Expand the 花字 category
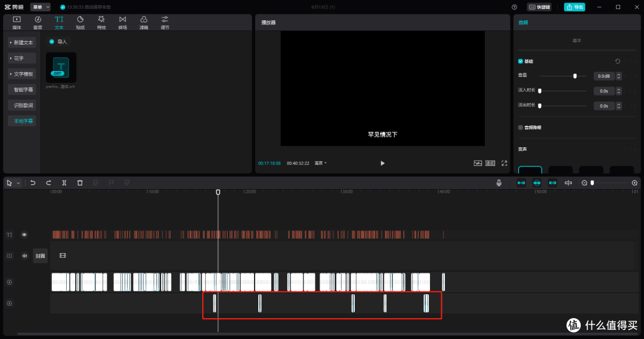 [x=22, y=58]
